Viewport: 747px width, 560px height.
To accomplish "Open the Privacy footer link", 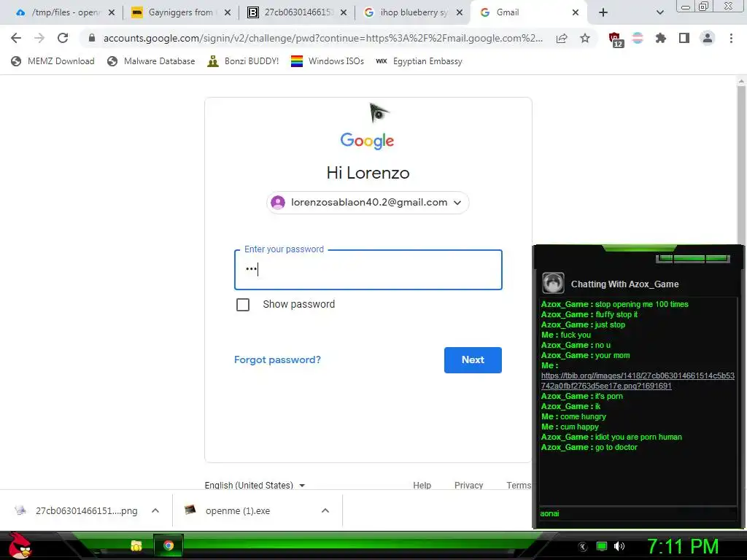I will pyautogui.click(x=469, y=485).
